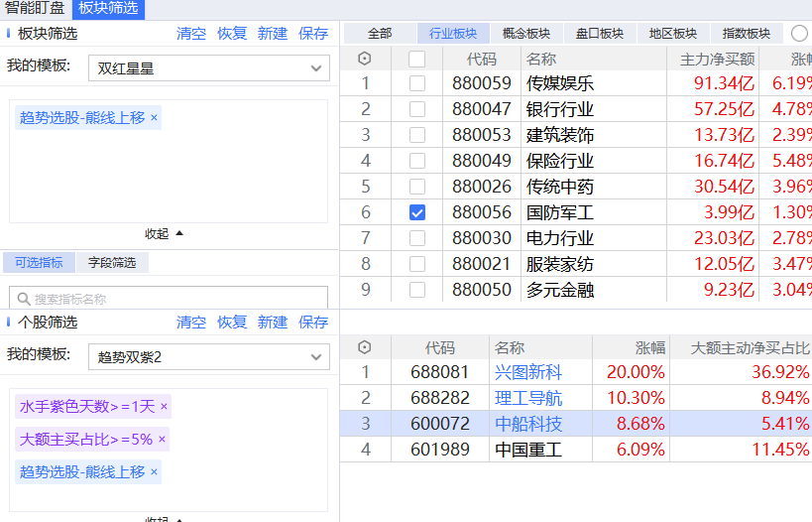Select the 全部 sector category tab

[x=380, y=34]
